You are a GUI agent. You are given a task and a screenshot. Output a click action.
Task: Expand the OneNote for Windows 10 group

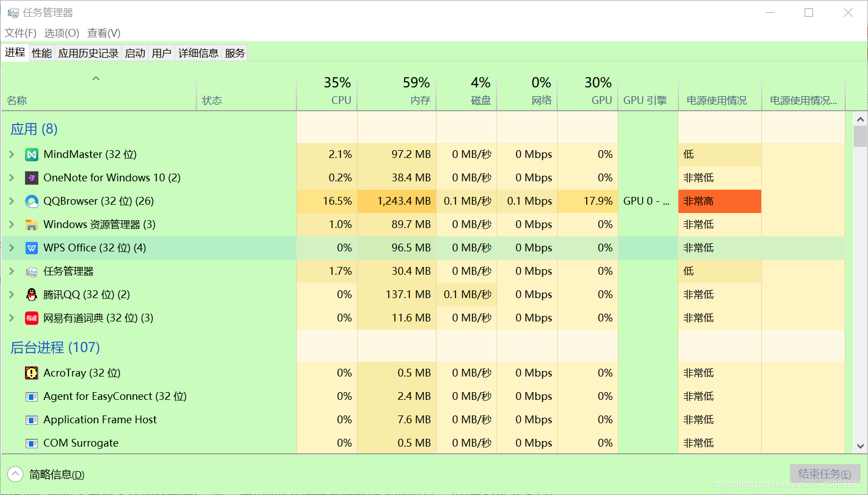click(12, 178)
